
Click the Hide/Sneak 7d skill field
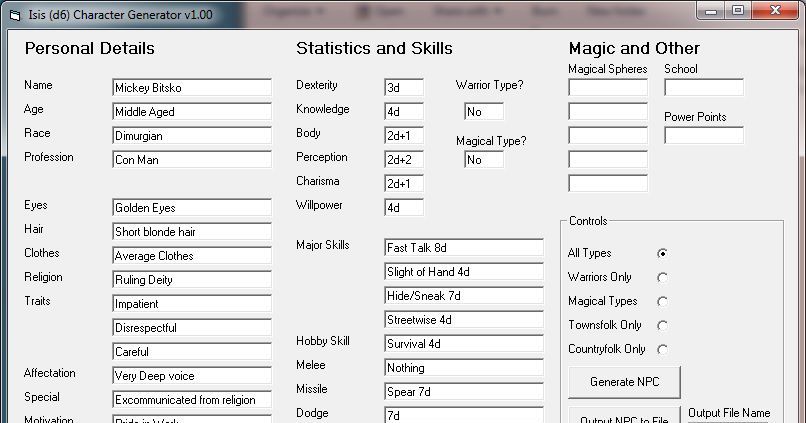tap(464, 296)
